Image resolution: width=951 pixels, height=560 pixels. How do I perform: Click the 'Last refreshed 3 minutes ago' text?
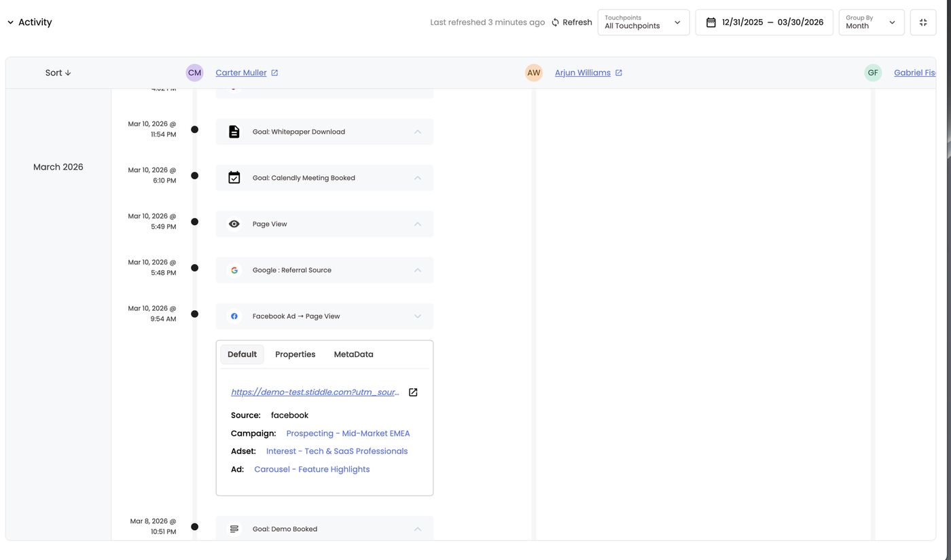(488, 22)
